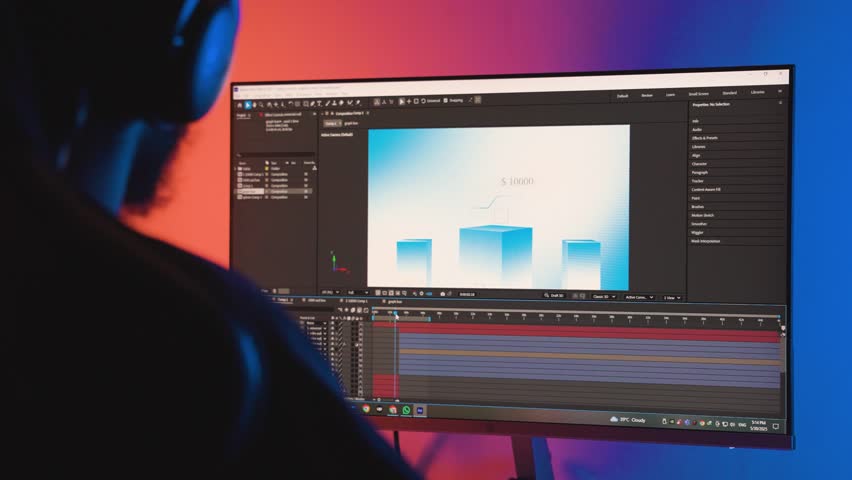
Task: Toggle the Universal option in toolbar
Action: point(430,100)
